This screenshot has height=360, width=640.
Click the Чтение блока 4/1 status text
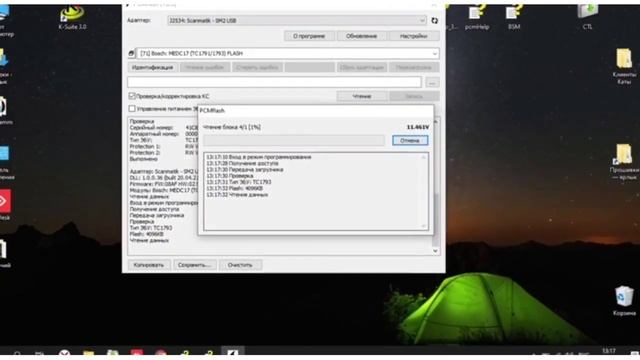(232, 127)
